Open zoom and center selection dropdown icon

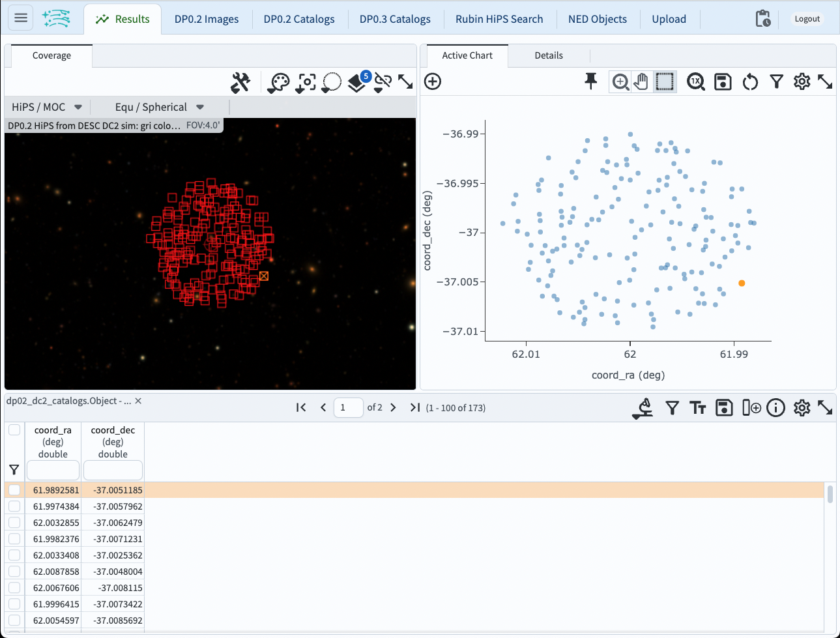point(306,82)
